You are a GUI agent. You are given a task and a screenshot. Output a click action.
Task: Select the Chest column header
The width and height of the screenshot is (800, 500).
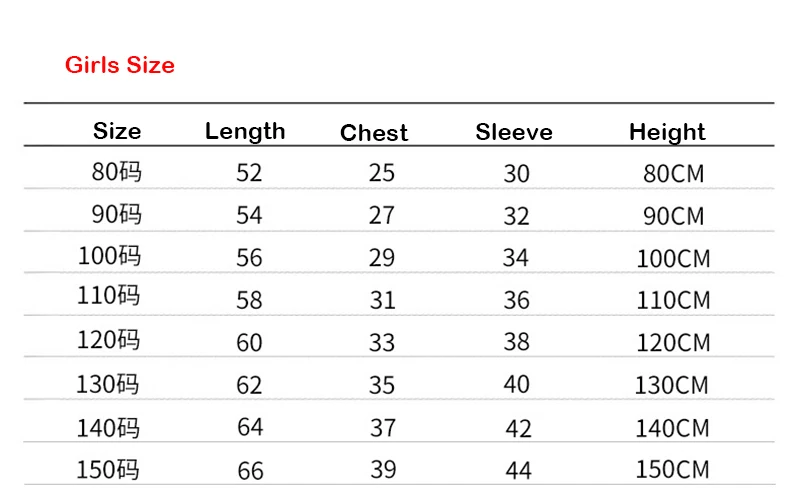tap(374, 133)
